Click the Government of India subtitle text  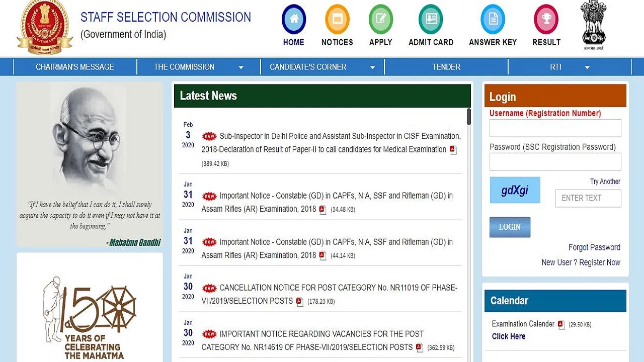(123, 35)
